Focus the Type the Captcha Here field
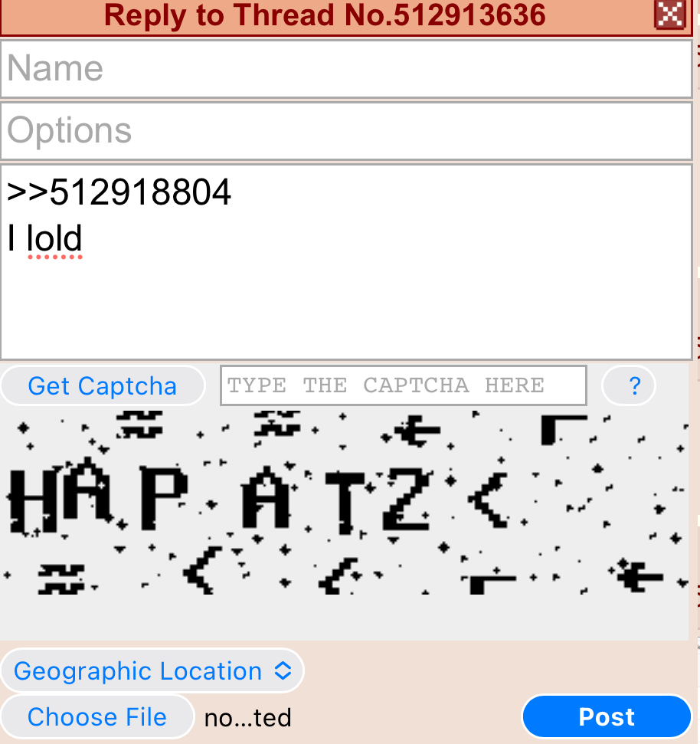 [x=404, y=385]
